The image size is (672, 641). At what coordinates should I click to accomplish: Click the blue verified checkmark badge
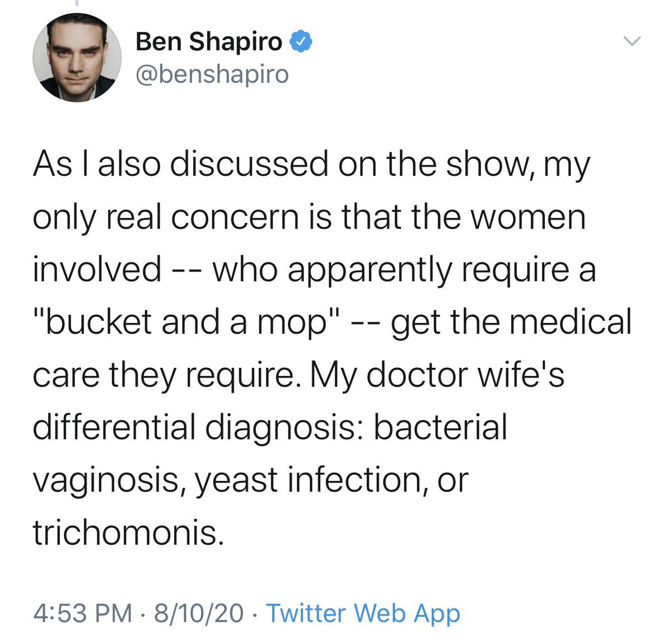(300, 42)
